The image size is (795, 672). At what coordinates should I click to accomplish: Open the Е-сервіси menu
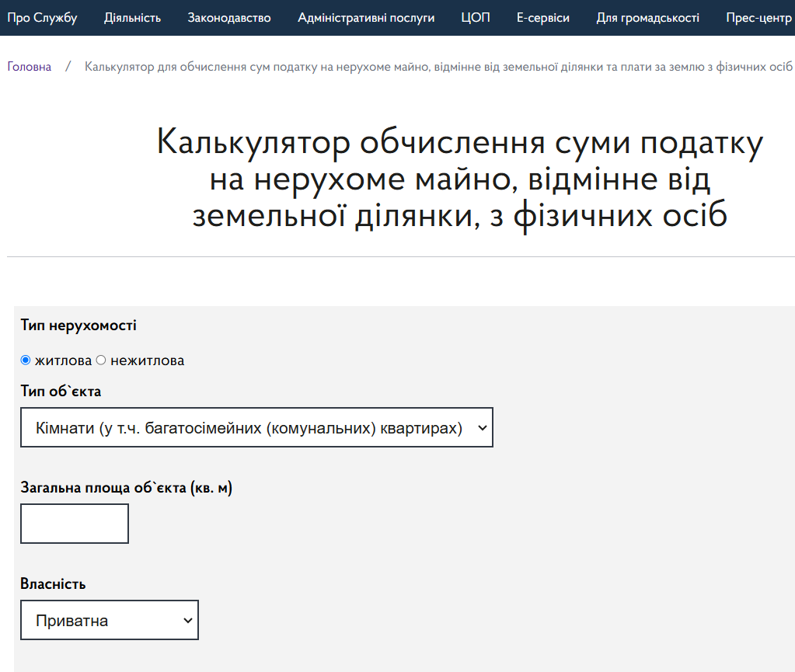click(543, 18)
